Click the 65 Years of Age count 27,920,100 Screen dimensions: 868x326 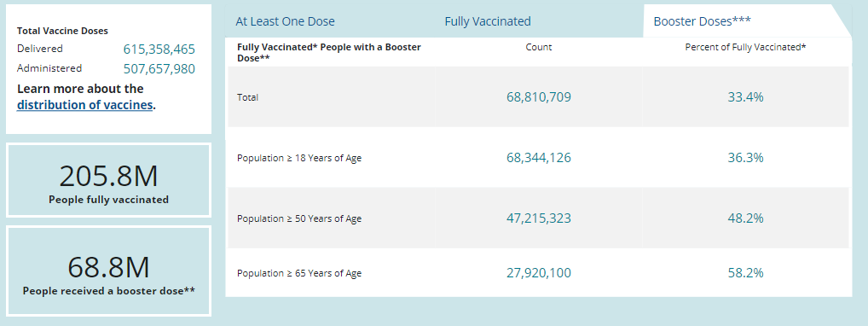539,273
